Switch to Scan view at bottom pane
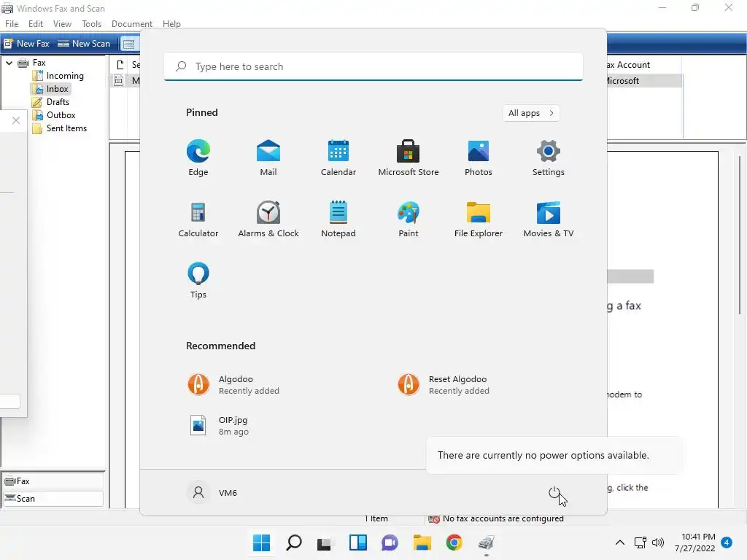This screenshot has height=560, width=747. (x=53, y=499)
